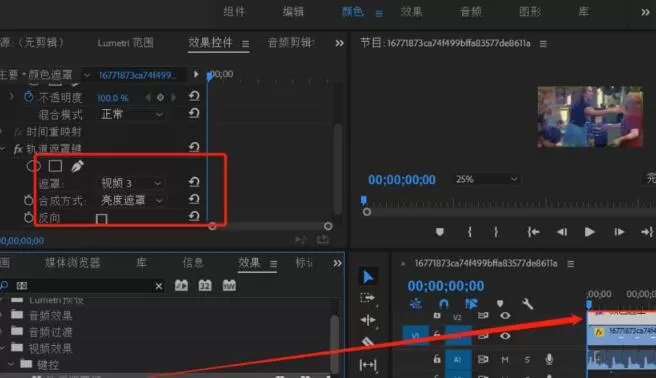Solo audio track A1
The height and width of the screenshot is (378, 656).
coord(527,360)
